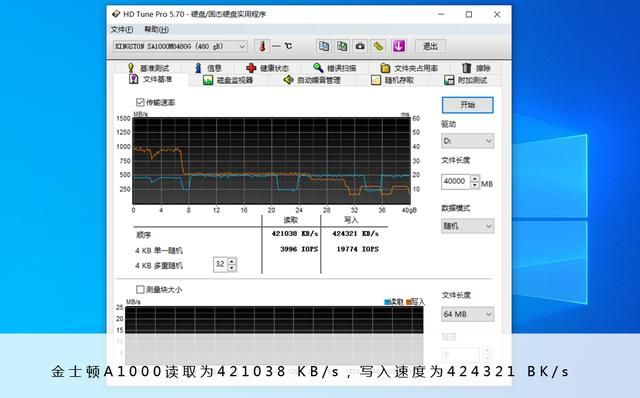The width and height of the screenshot is (640, 398).
Task: Increase the 40000 MB file length stepper
Action: coord(475,178)
